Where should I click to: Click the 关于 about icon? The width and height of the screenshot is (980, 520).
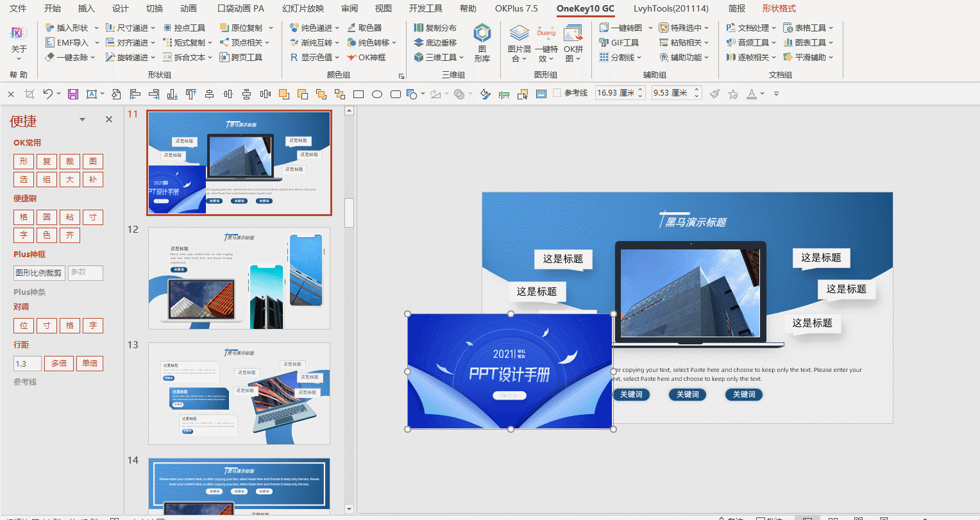[19, 42]
